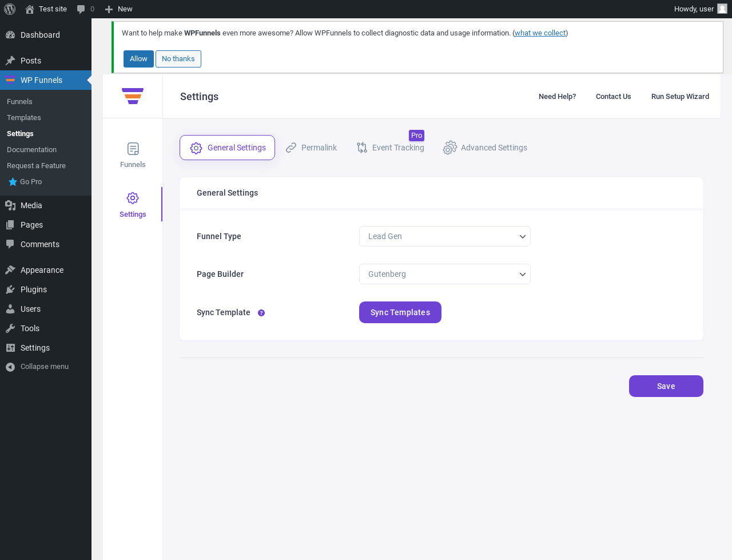The height and width of the screenshot is (560, 732).
Task: Click the Collapse menu arrow icon
Action: tap(10, 367)
